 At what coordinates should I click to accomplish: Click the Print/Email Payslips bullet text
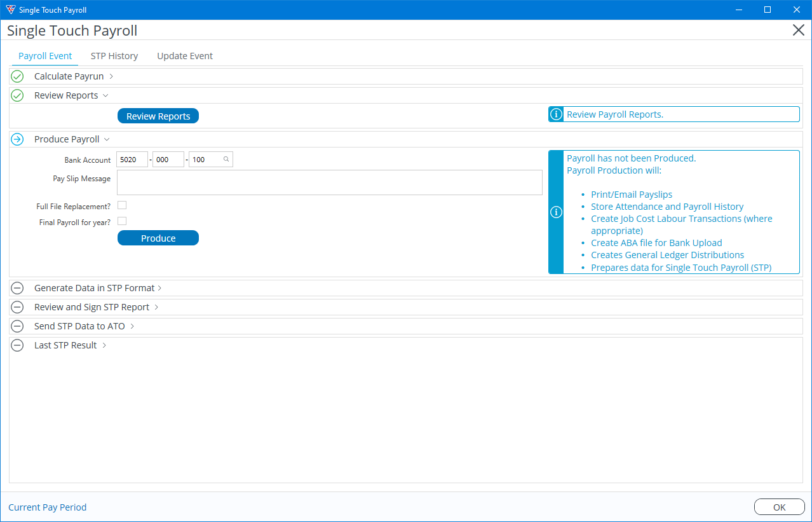tap(632, 195)
